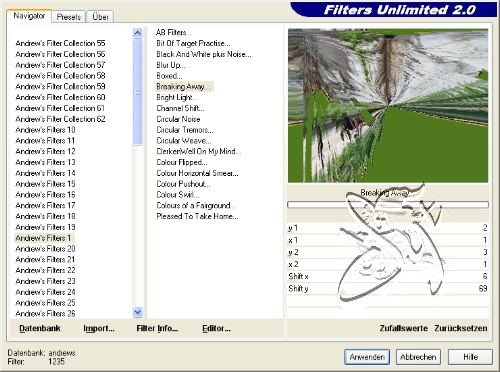The image size is (500, 372).
Task: Select Andrew's Filters 18 category
Action: point(45,216)
